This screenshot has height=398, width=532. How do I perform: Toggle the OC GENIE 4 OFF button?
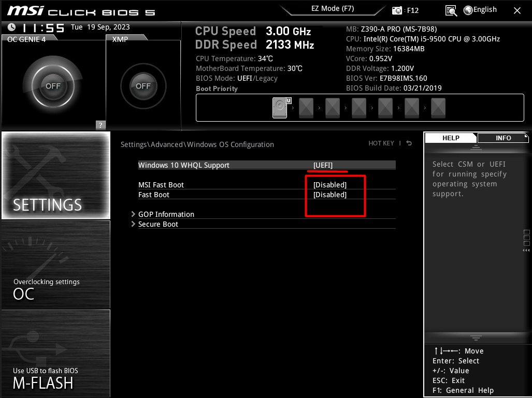[x=52, y=86]
